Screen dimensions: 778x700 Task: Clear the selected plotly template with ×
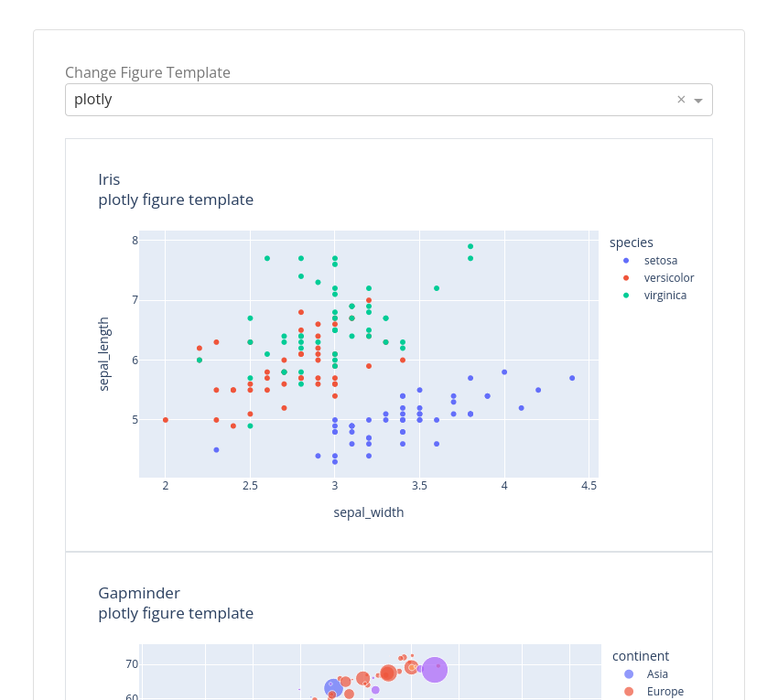[x=681, y=100]
